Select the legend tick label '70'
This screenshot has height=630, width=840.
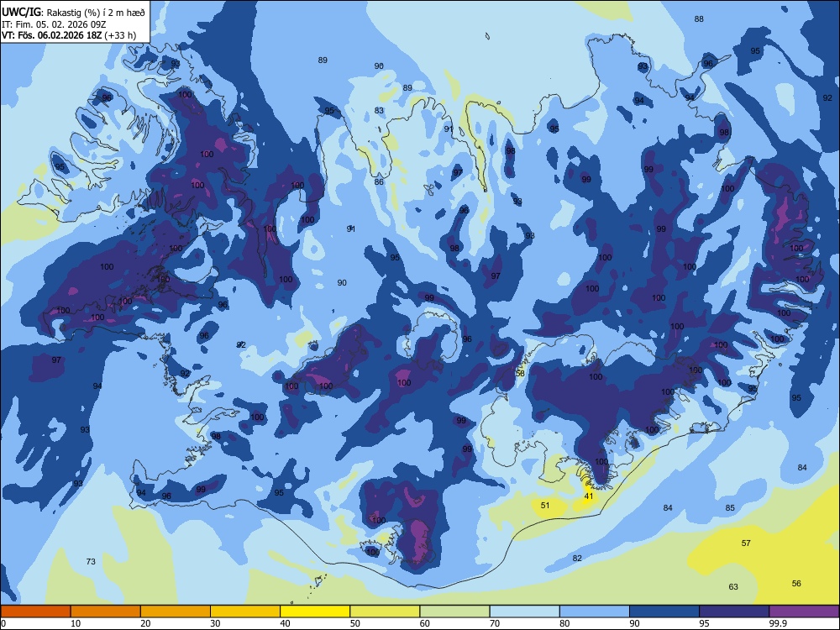pos(495,623)
